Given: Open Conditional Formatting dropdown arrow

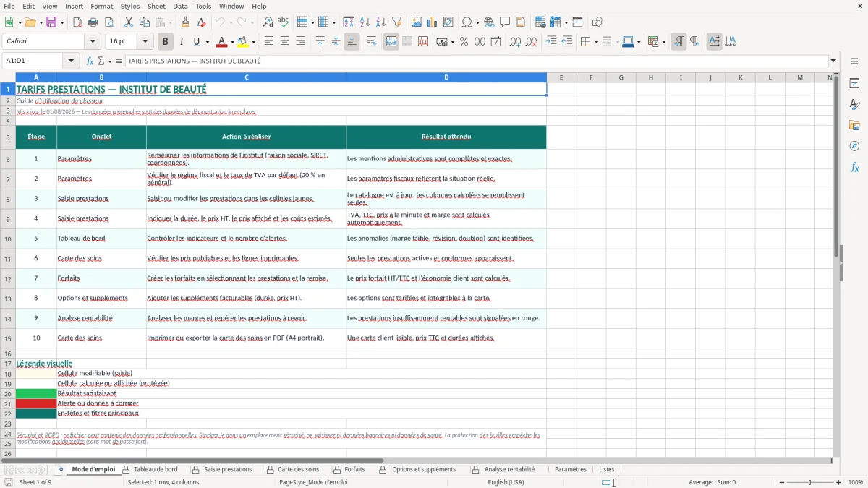Looking at the screenshot, I should (x=663, y=42).
